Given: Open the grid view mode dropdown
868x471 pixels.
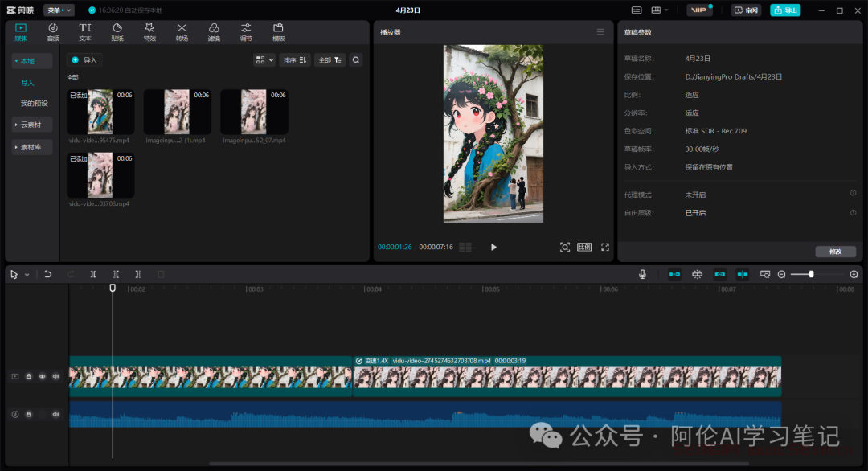Looking at the screenshot, I should click(x=264, y=59).
